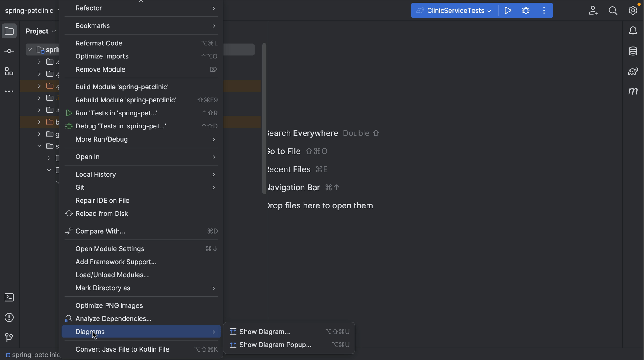Click 'Reload from Disk' option
This screenshot has width=644, height=360.
click(102, 214)
